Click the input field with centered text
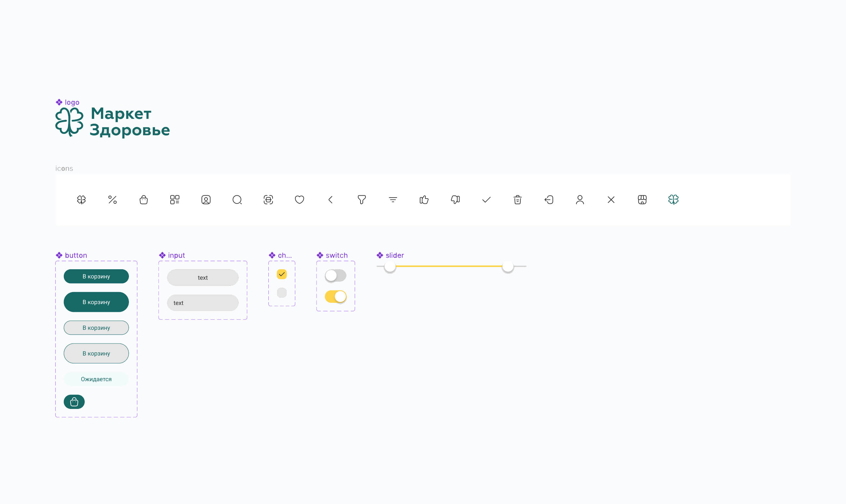Screen dimensions: 846x504 point(203,277)
